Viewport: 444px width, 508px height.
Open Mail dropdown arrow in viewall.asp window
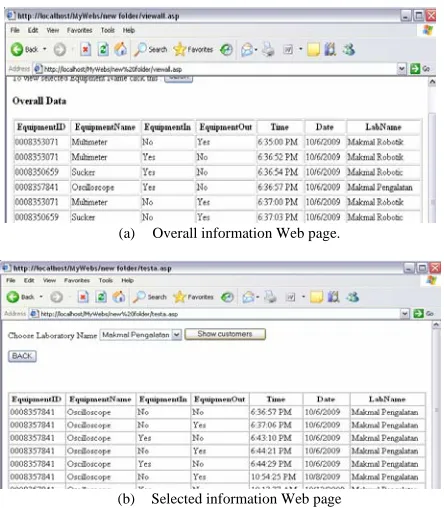(256, 50)
